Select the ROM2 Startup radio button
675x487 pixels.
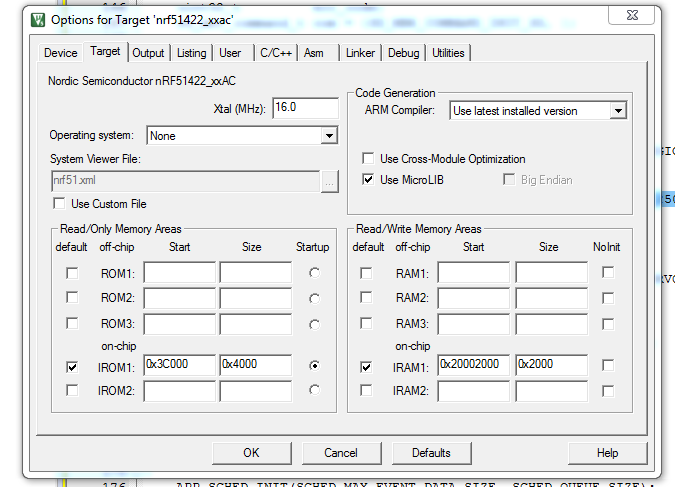315,298
